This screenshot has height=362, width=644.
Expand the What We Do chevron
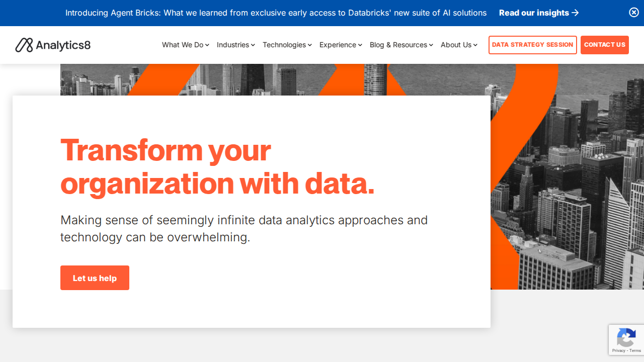(x=207, y=45)
